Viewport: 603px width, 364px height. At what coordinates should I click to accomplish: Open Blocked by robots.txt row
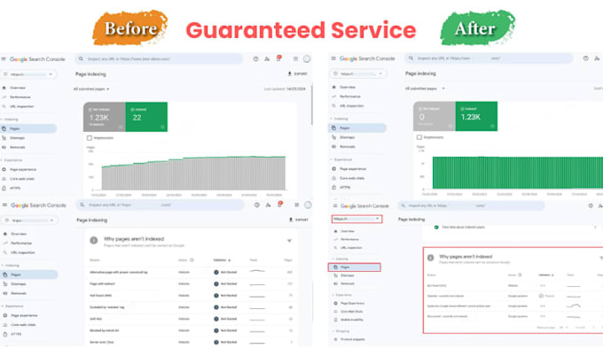pos(192,330)
